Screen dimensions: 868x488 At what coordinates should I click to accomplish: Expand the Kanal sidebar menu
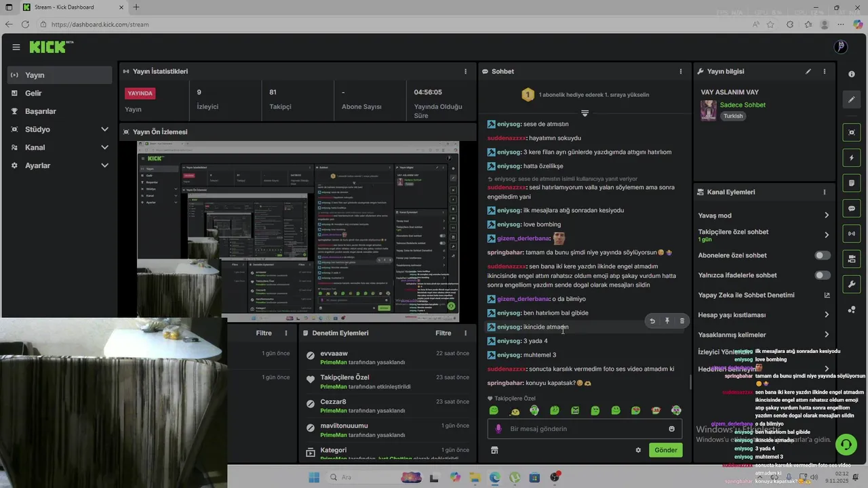click(x=60, y=147)
